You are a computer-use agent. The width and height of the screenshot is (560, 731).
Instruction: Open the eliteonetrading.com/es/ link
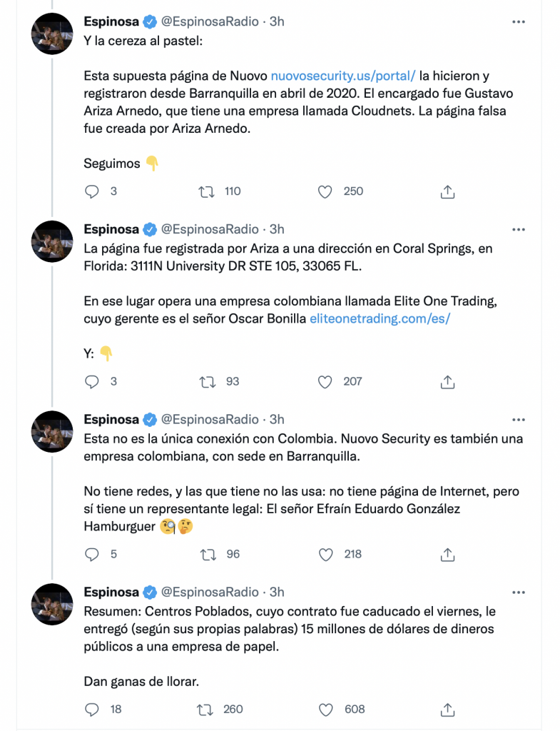pos(380,319)
